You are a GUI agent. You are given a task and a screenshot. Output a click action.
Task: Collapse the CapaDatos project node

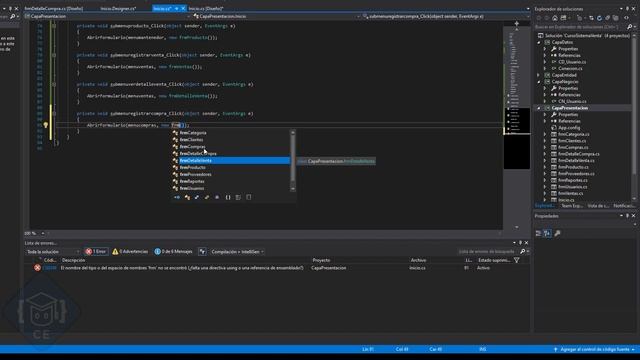pyautogui.click(x=539, y=42)
